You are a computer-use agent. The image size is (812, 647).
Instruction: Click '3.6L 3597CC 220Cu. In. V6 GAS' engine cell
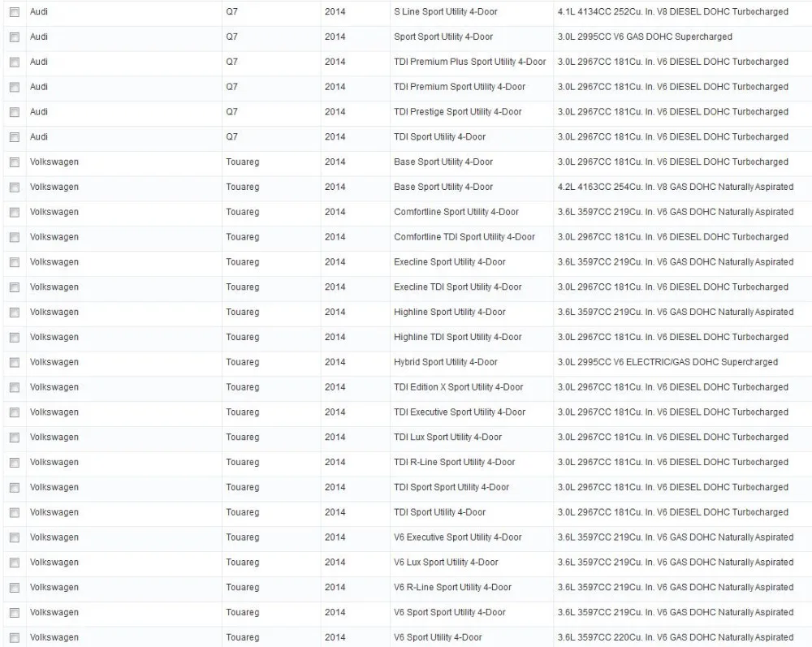coord(676,637)
